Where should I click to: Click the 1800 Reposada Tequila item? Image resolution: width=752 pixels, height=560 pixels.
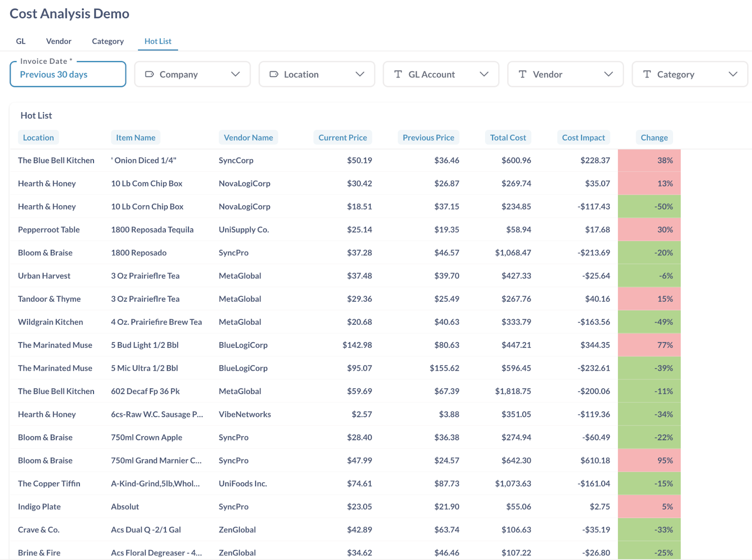[x=152, y=230]
